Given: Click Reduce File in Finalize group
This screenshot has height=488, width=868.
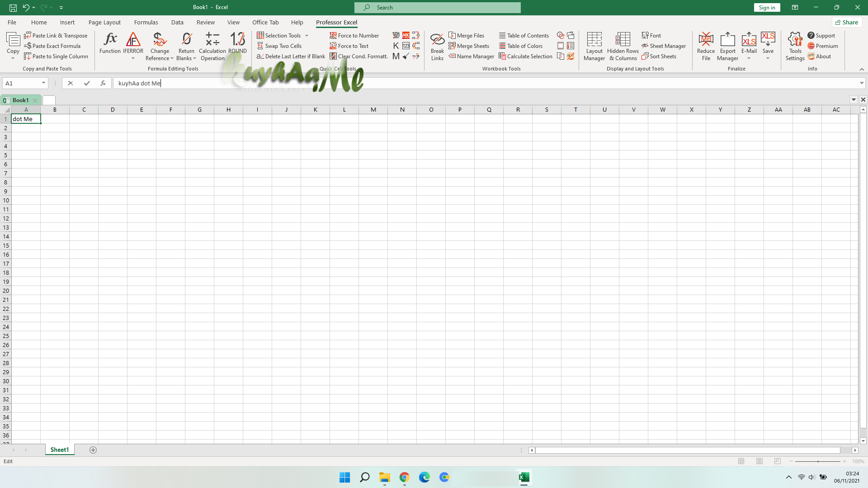Looking at the screenshot, I should [706, 46].
